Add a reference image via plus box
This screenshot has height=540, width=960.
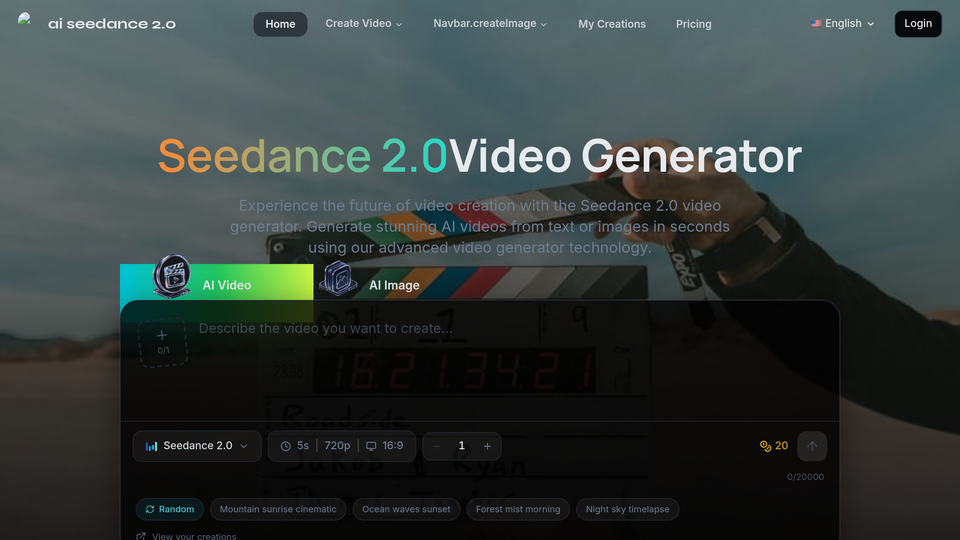pyautogui.click(x=162, y=342)
